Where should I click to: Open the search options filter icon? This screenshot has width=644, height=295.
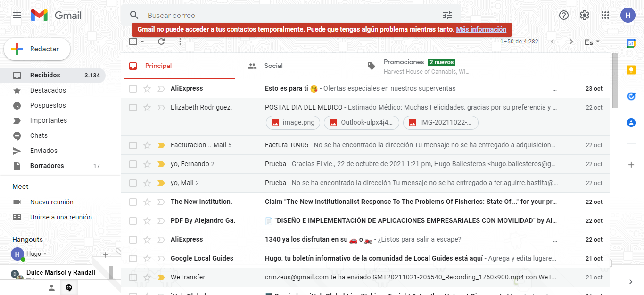pos(447,15)
